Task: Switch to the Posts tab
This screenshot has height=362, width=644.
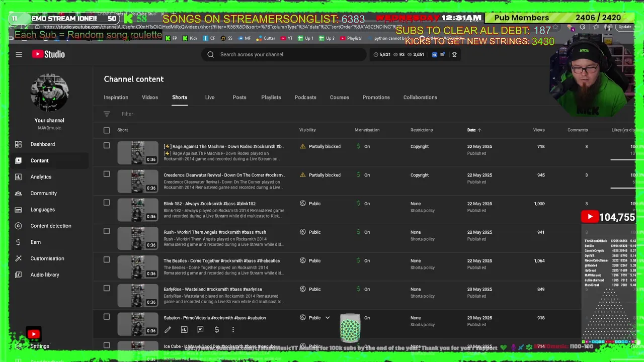Action: tap(239, 98)
